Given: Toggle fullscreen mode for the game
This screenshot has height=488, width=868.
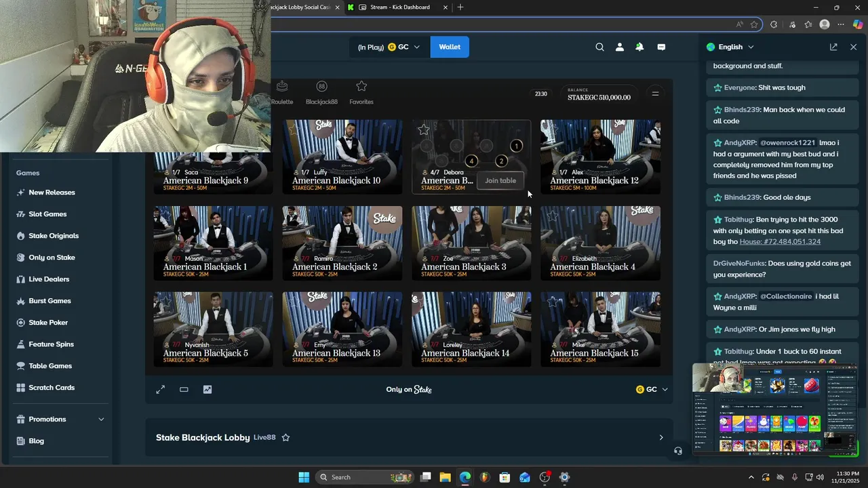Looking at the screenshot, I should 161,390.
